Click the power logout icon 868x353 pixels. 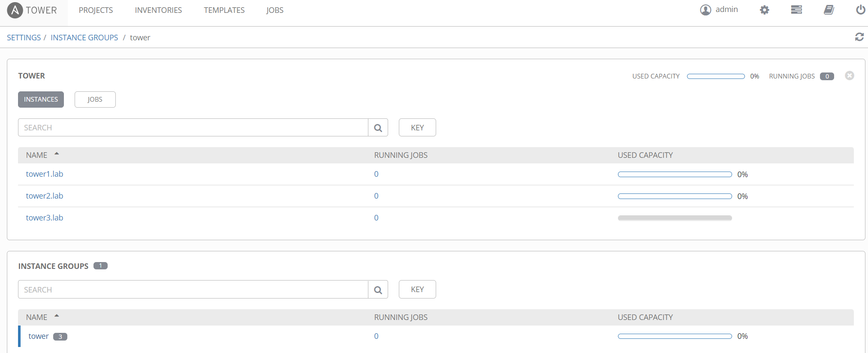[860, 10]
